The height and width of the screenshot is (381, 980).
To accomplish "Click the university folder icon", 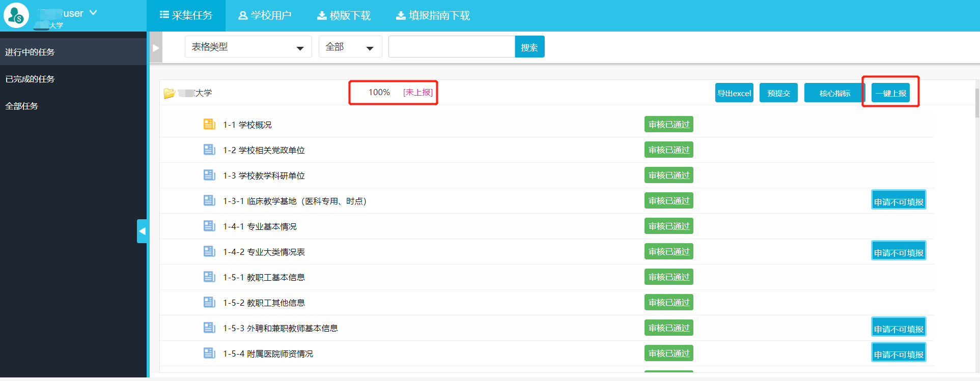I will click(x=169, y=93).
